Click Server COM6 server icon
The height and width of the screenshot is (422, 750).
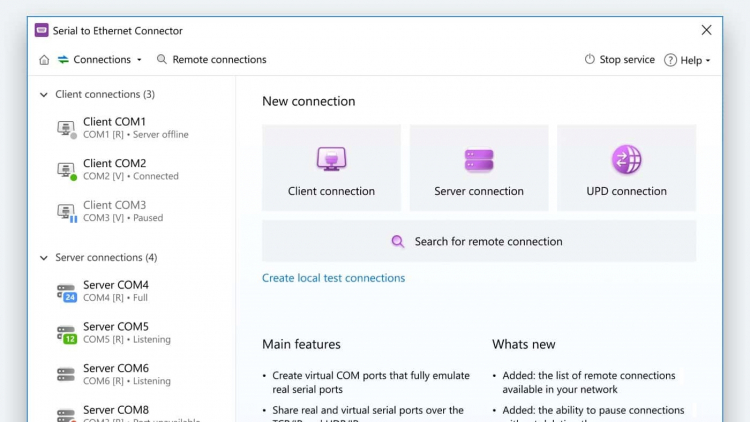[x=66, y=374]
